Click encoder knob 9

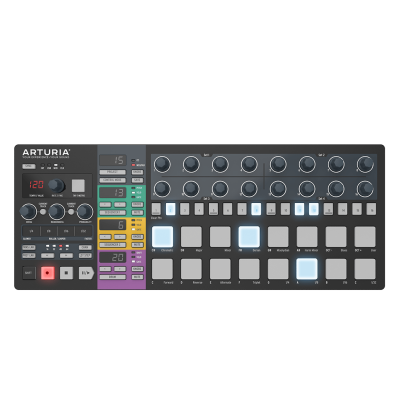[x=162, y=188]
